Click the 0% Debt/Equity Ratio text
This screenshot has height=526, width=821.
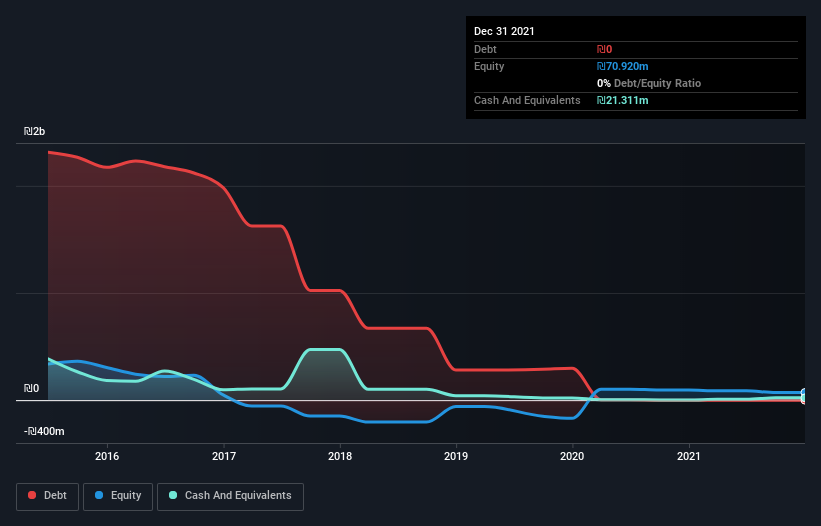(649, 83)
